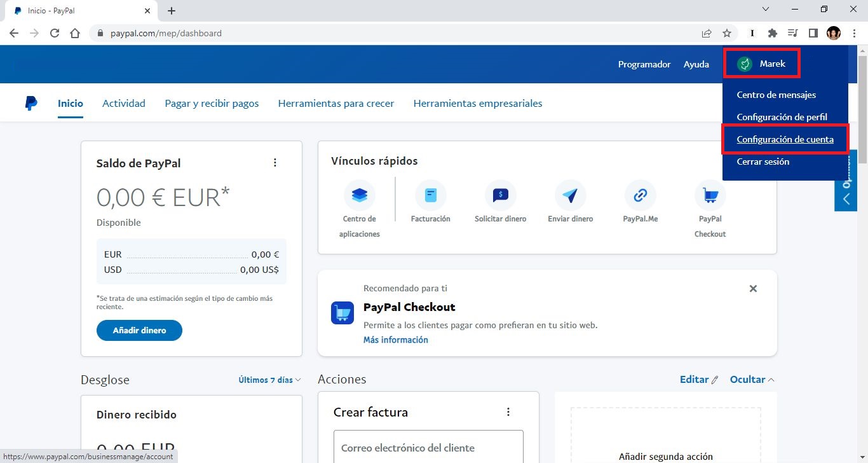Dismiss the Recomendado para ti card
Screen dimensions: 868x463
click(753, 289)
